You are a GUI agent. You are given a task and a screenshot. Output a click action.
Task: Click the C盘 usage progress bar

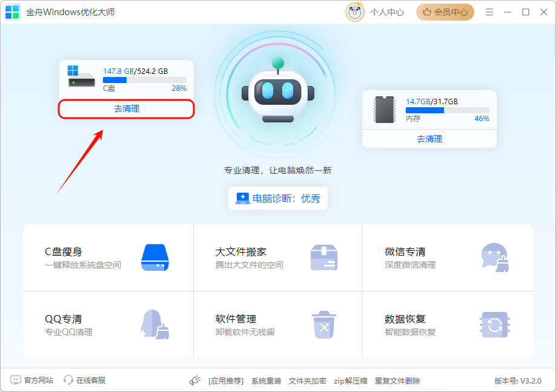click(x=145, y=80)
